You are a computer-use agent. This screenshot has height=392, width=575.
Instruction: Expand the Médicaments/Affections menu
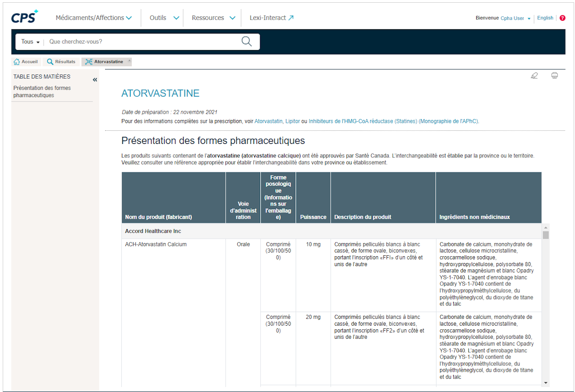pyautogui.click(x=94, y=18)
